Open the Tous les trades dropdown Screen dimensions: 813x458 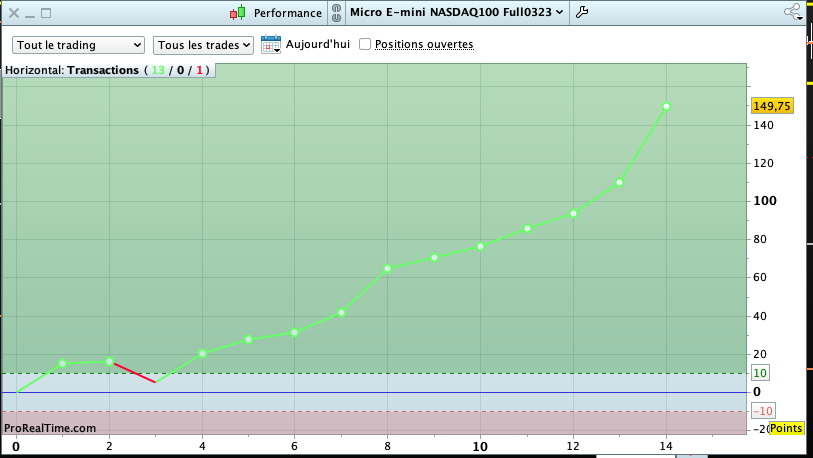[x=203, y=45]
